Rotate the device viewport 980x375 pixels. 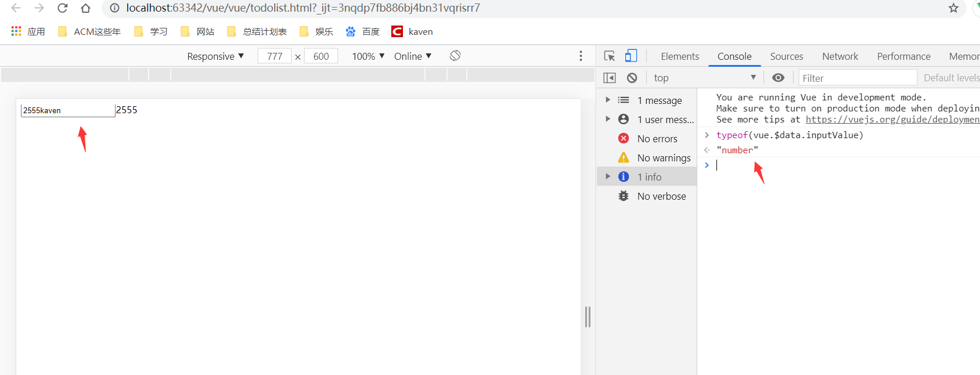pyautogui.click(x=455, y=56)
